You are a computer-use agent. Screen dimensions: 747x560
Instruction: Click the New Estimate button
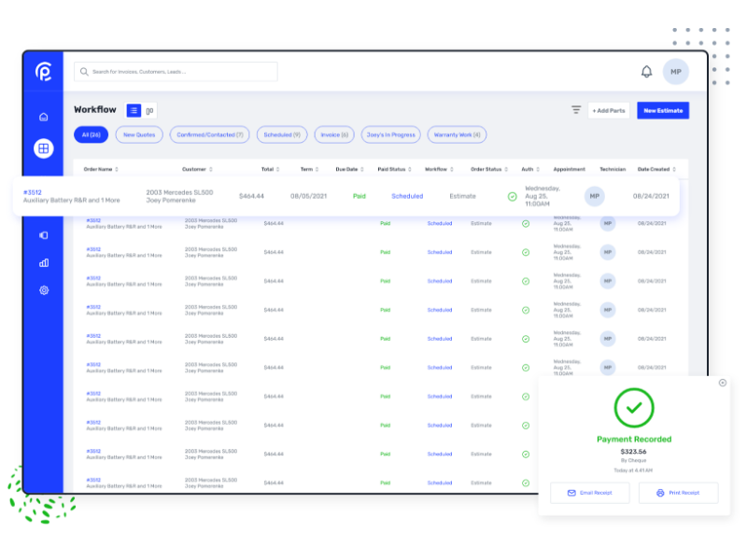coord(661,110)
